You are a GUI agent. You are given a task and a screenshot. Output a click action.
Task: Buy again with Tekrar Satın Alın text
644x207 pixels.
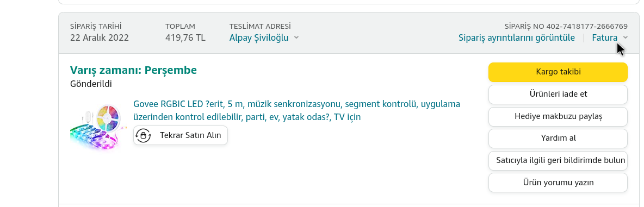pos(190,135)
